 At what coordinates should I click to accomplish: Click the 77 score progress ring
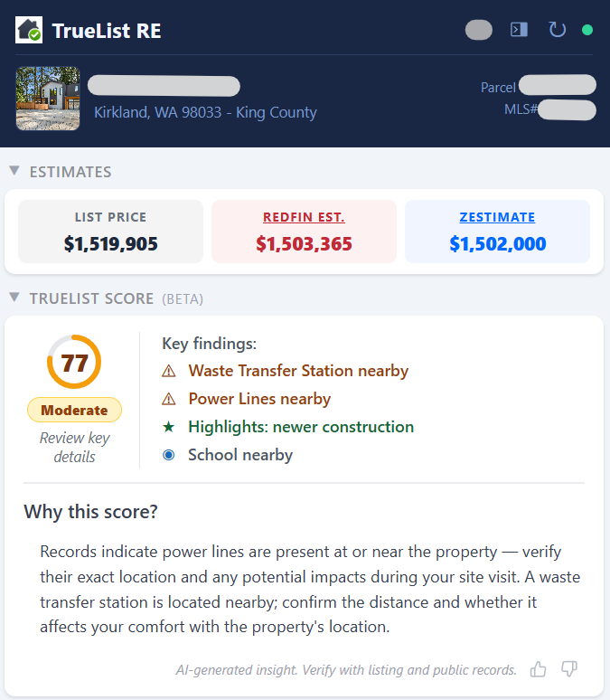(x=74, y=362)
